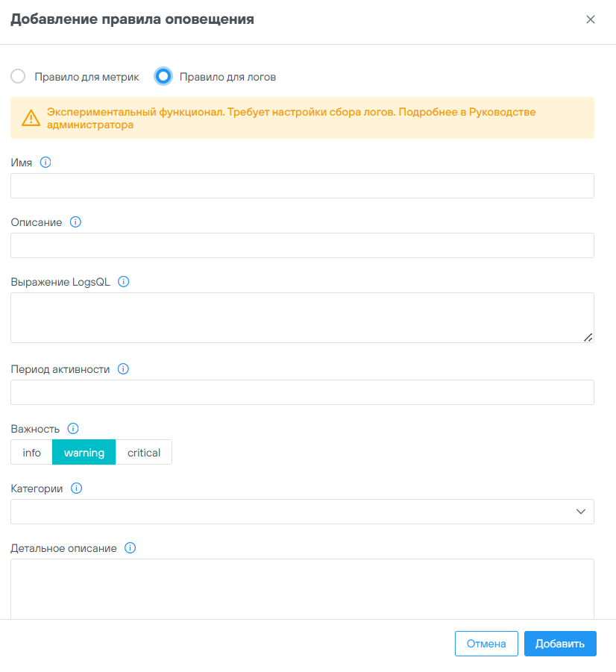Set importance to critical
This screenshot has height=672, width=616.
pyautogui.click(x=144, y=453)
